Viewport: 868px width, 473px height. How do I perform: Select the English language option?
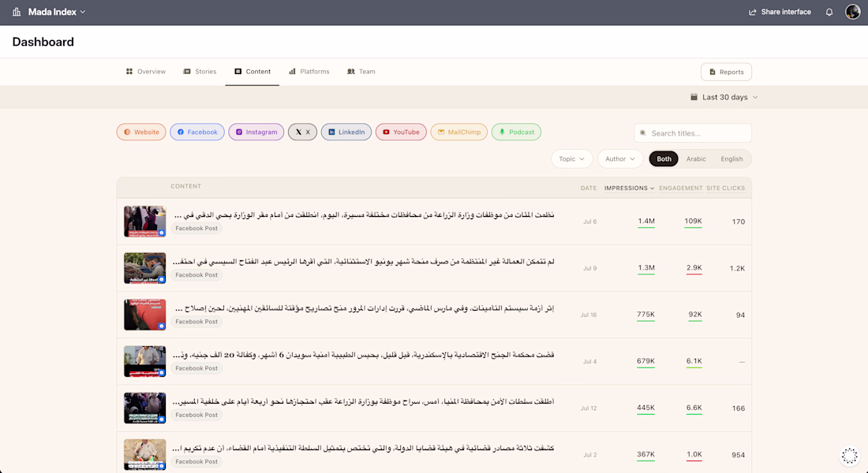tap(731, 158)
